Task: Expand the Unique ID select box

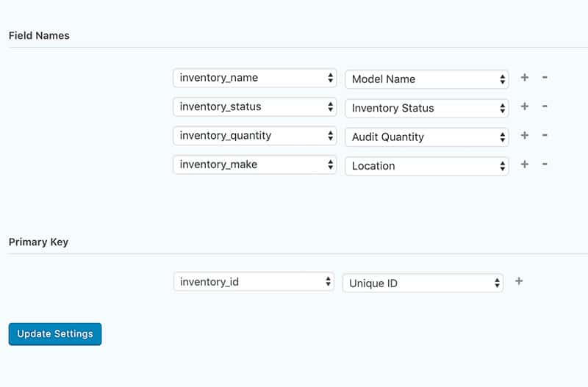Action: coord(423,283)
